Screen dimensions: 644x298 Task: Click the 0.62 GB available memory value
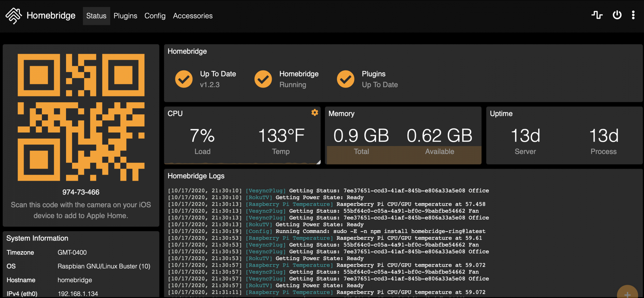point(440,135)
